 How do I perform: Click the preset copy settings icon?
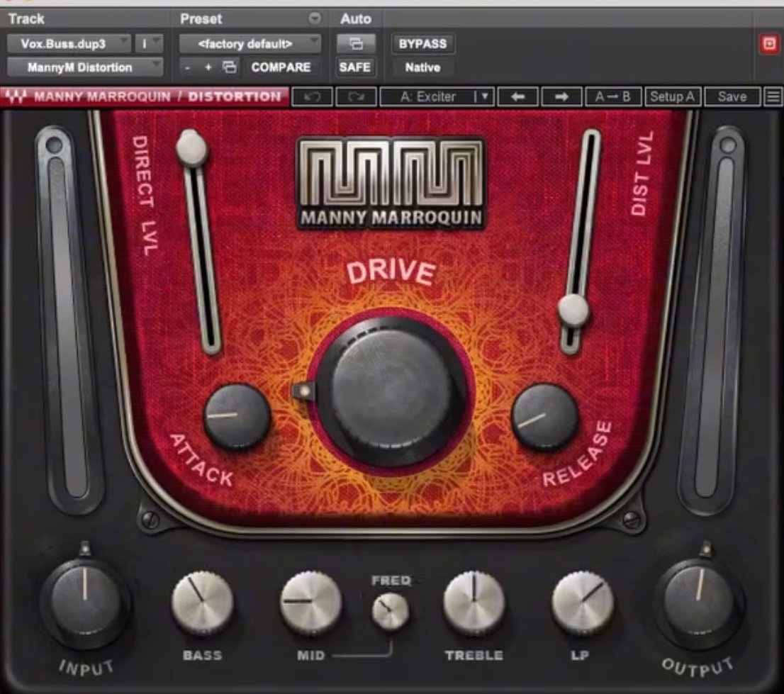click(230, 67)
